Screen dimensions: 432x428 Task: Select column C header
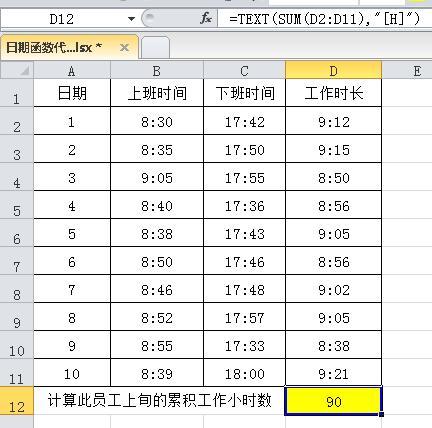(x=244, y=70)
